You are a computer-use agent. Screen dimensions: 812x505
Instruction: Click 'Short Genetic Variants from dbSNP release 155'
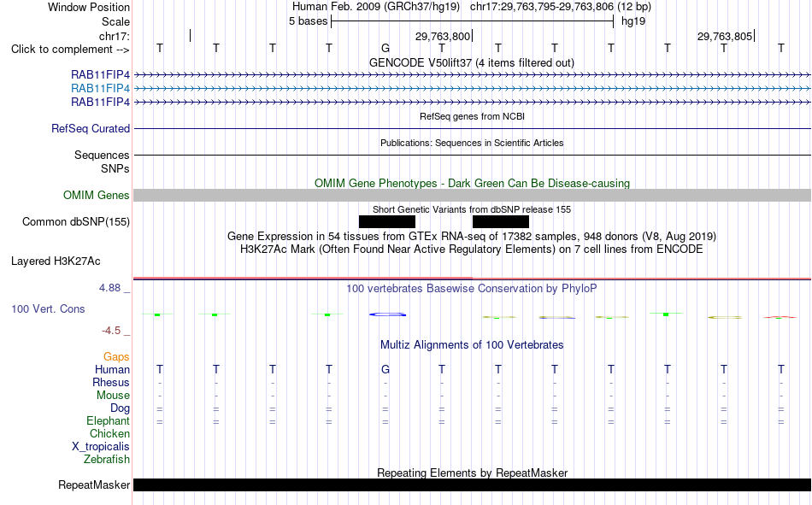[x=472, y=209]
